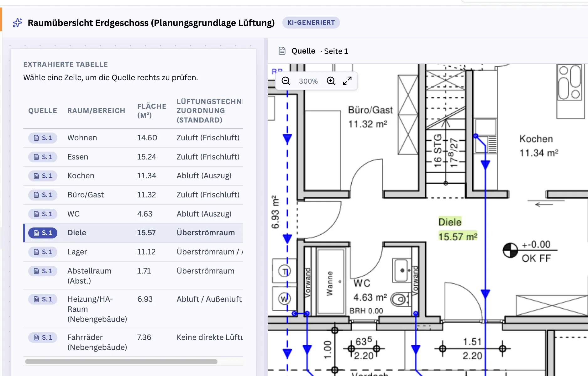Open source badge S.1 for Fahrräder

pyautogui.click(x=43, y=337)
